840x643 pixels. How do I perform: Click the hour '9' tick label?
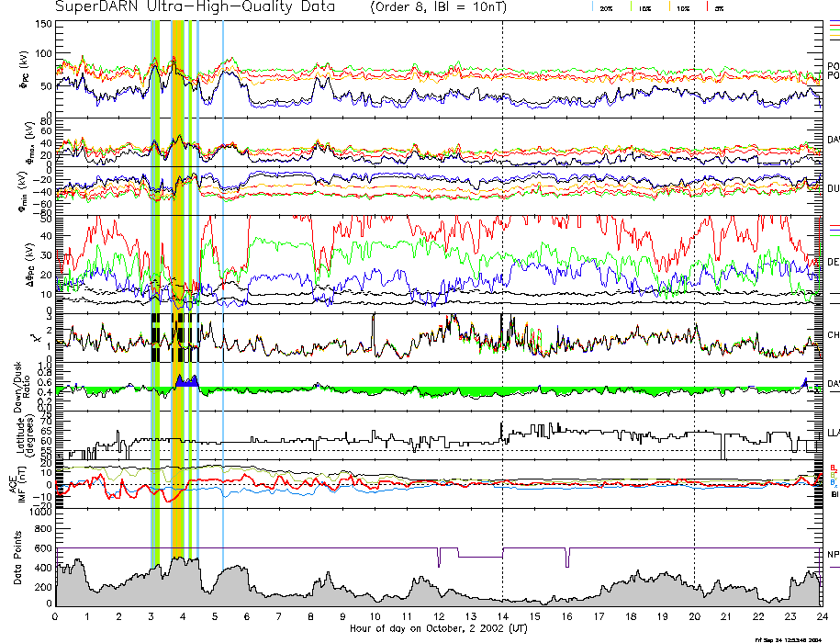coord(342,616)
